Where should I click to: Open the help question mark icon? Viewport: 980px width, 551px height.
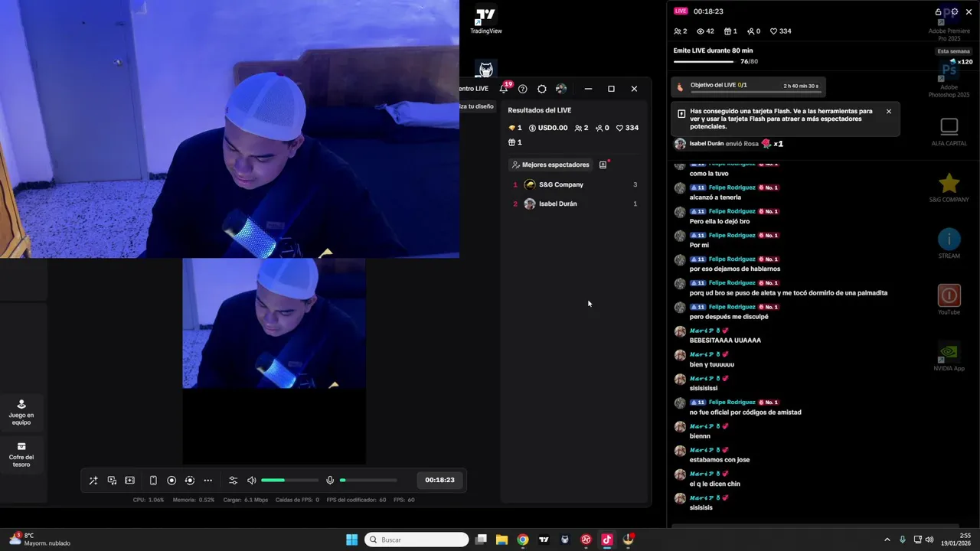[x=523, y=89]
